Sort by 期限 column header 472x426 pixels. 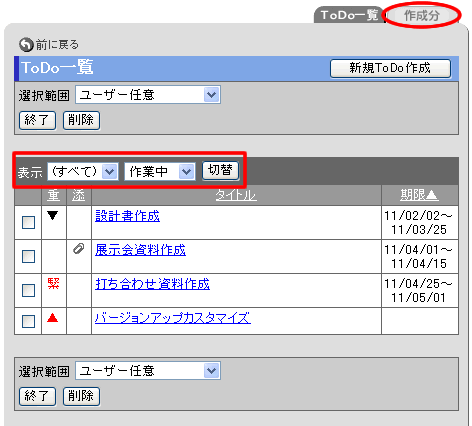pyautogui.click(x=419, y=195)
